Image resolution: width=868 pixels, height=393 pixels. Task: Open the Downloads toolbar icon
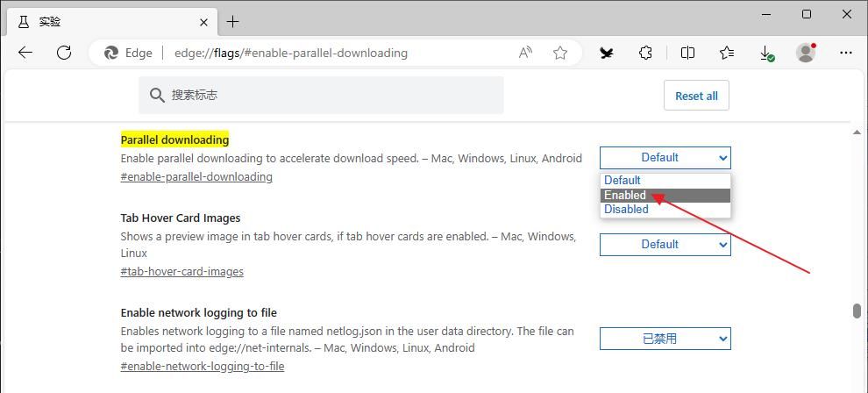click(766, 53)
